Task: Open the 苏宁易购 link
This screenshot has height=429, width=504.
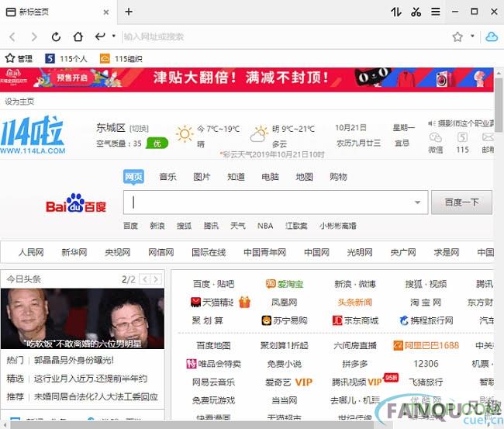Action: point(285,320)
